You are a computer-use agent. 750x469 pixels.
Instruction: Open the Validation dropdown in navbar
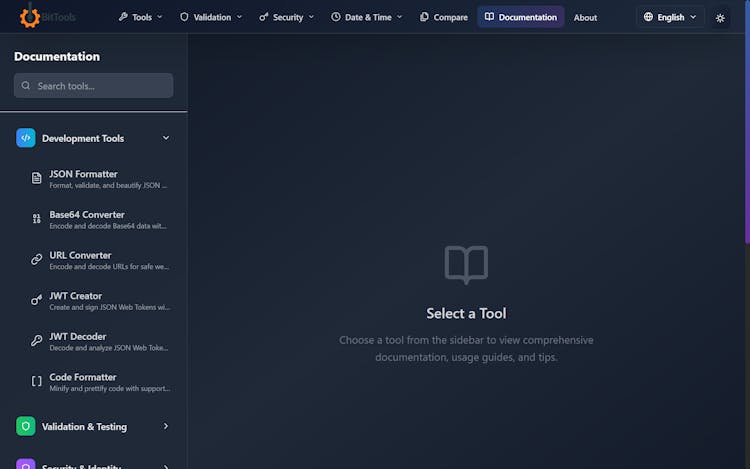coord(210,17)
